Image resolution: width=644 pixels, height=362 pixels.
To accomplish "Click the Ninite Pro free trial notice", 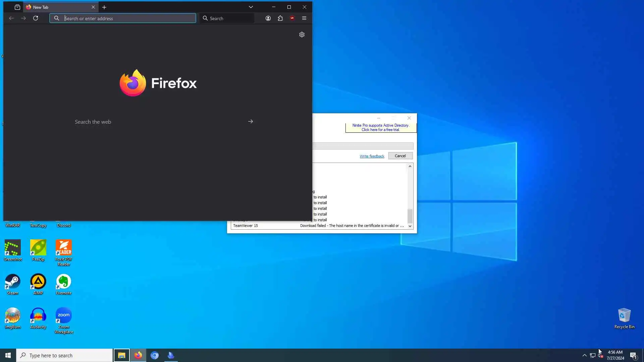I will pyautogui.click(x=381, y=128).
